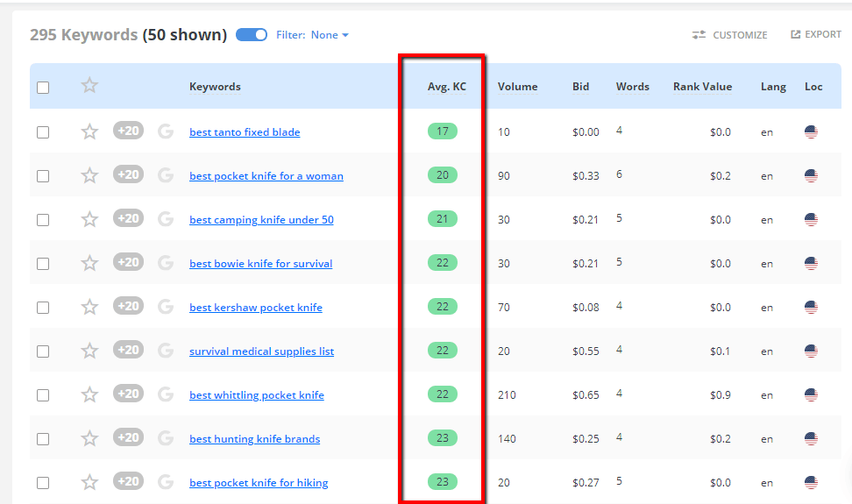Open 'best pocket knife for hiking' keyword link
Image resolution: width=852 pixels, height=504 pixels.
[x=259, y=483]
